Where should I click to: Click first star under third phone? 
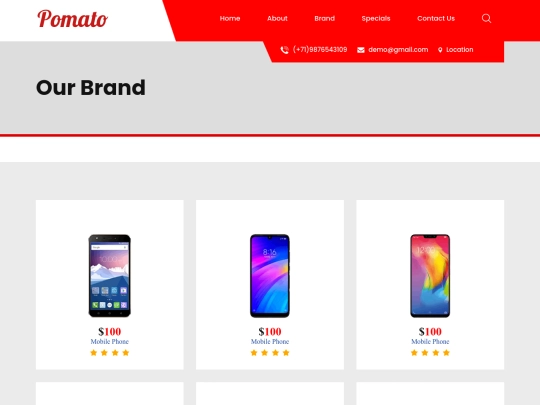pyautogui.click(x=414, y=352)
